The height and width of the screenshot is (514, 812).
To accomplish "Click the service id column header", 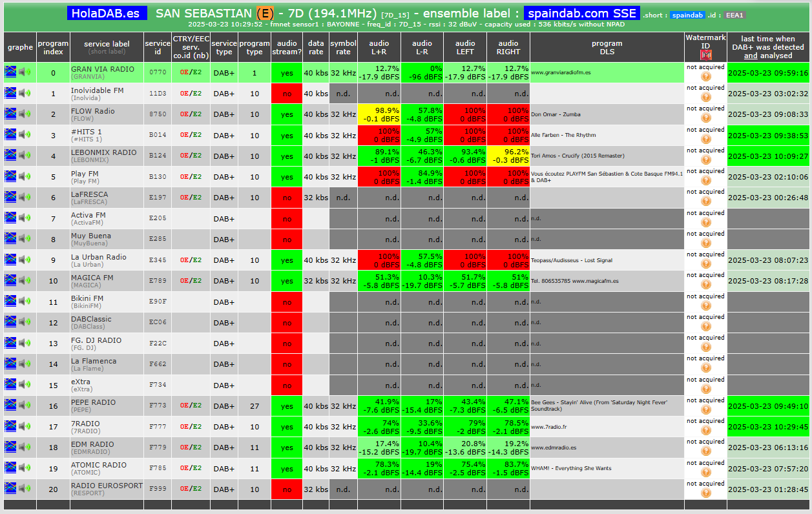I will pyautogui.click(x=158, y=47).
